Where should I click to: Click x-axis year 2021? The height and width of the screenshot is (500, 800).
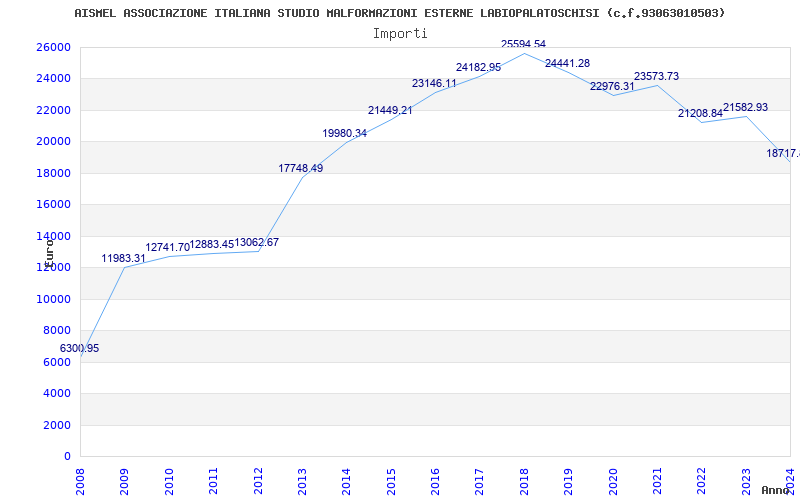click(x=657, y=481)
